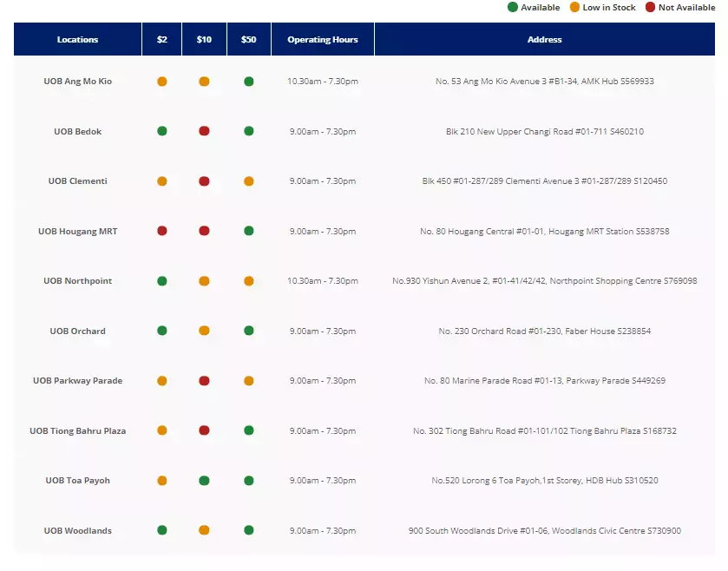Image resolution: width=728 pixels, height=571 pixels.
Task: Click the red Not Available legend dot
Action: tap(649, 8)
